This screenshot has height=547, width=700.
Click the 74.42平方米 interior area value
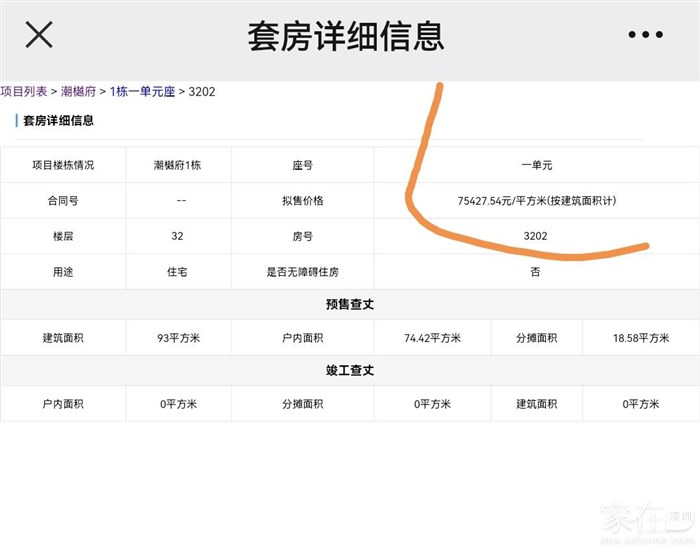click(x=432, y=338)
